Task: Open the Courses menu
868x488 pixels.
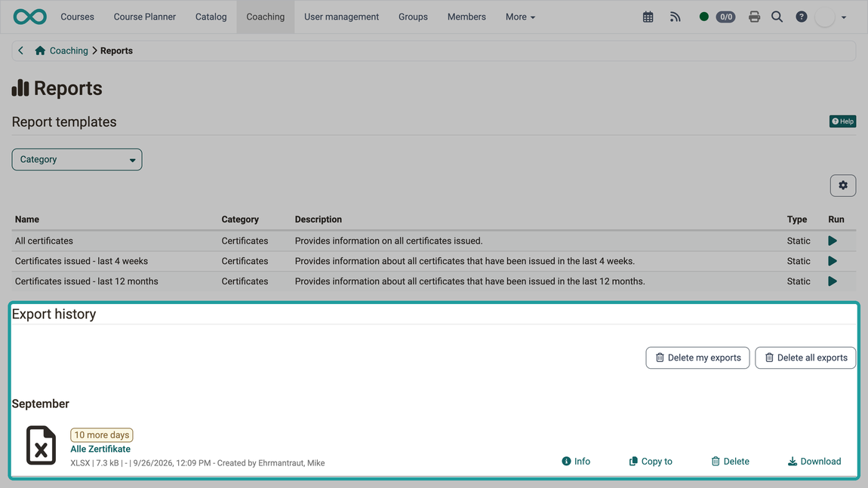Action: click(x=77, y=17)
